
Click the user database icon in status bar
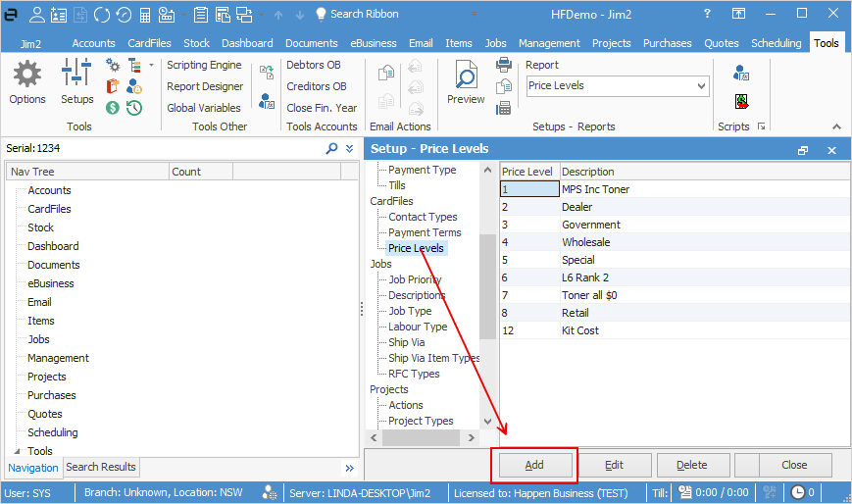point(269,492)
